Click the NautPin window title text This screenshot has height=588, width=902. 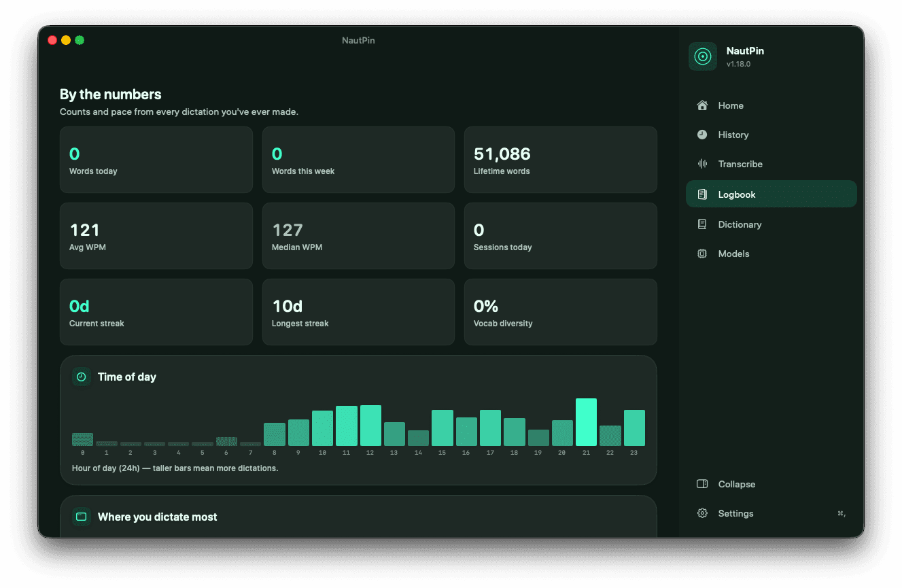click(358, 40)
